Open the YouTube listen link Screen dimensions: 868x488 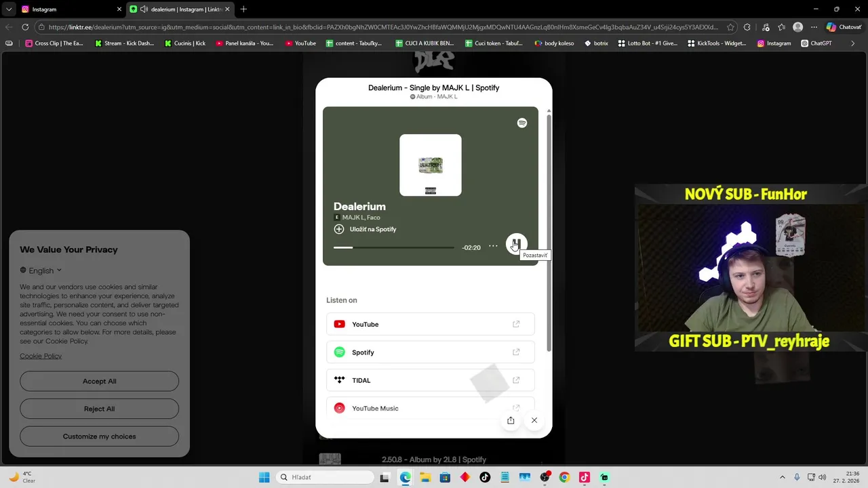click(x=430, y=324)
